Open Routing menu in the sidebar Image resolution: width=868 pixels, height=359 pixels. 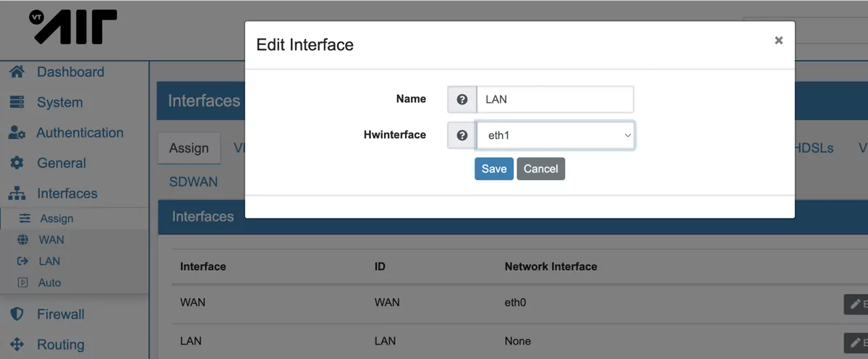click(x=61, y=345)
